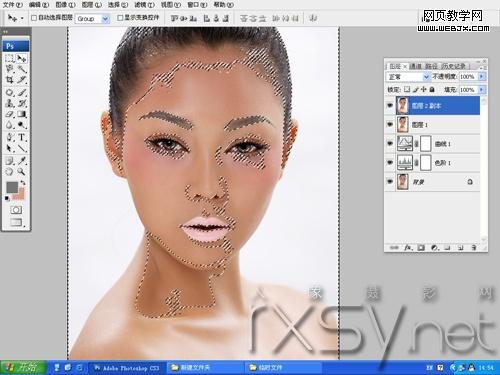Image resolution: width=500 pixels, height=375 pixels.
Task: Select the Background layer thumbnail
Action: [403, 182]
